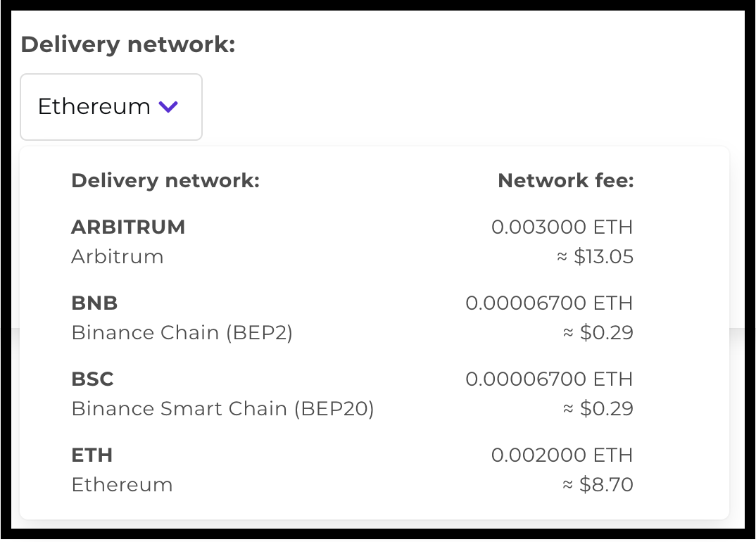Click the Arbitrum subtitle text

click(118, 256)
